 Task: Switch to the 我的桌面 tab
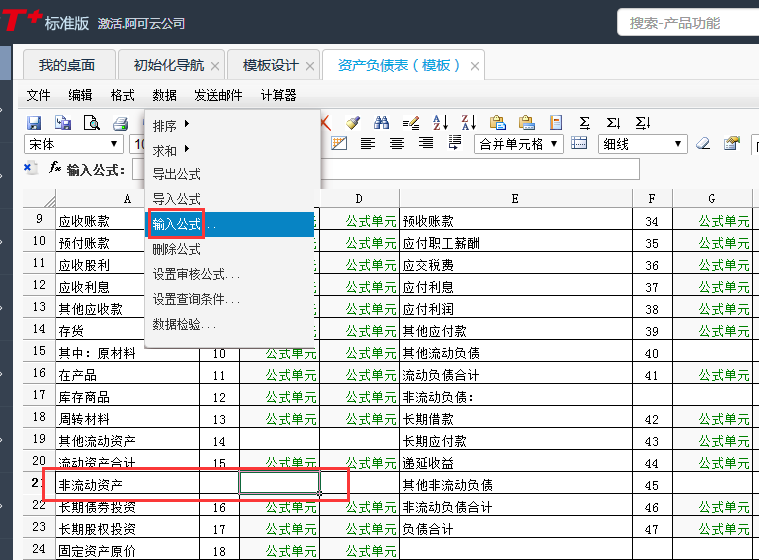click(x=66, y=65)
